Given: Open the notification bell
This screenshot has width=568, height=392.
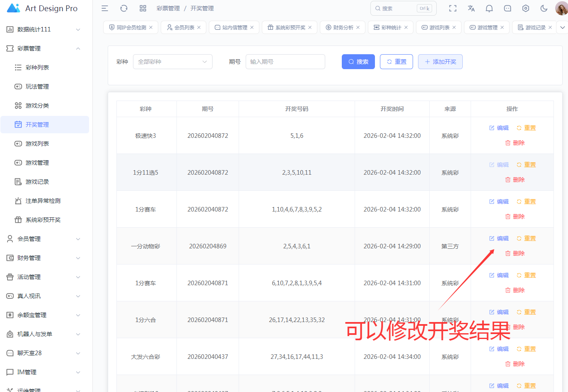Looking at the screenshot, I should 489,8.
